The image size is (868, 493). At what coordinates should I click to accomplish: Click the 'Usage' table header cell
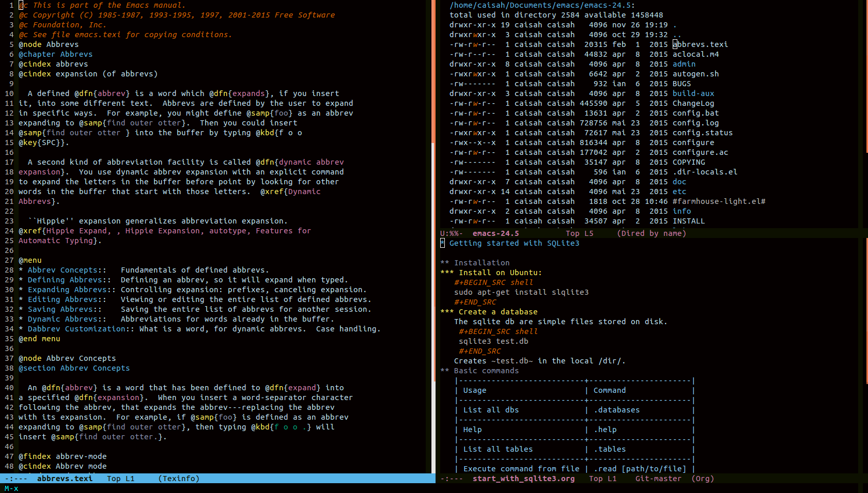tap(475, 390)
